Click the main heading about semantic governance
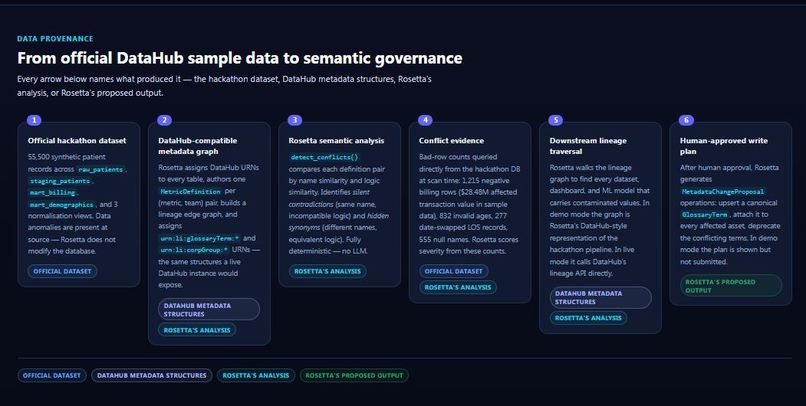Image resolution: width=806 pixels, height=406 pixels. pos(240,58)
